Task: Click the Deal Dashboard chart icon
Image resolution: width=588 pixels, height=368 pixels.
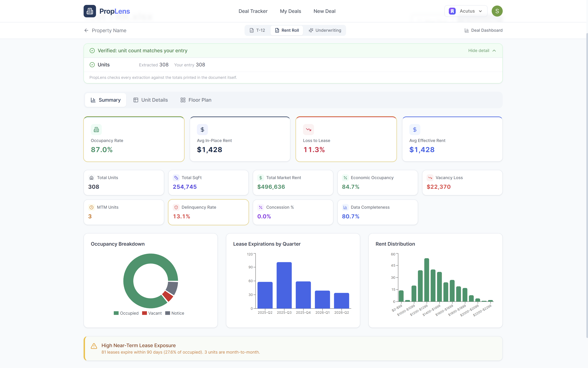Action: [467, 30]
